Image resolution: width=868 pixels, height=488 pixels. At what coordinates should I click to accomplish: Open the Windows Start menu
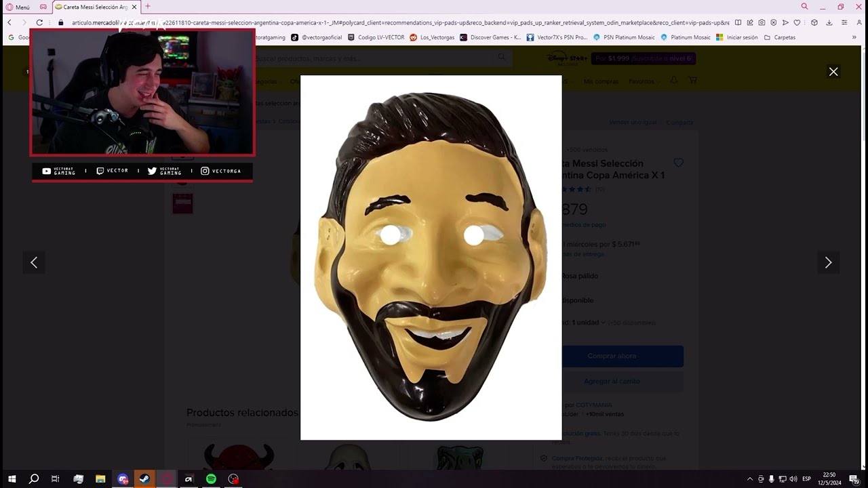pyautogui.click(x=12, y=479)
